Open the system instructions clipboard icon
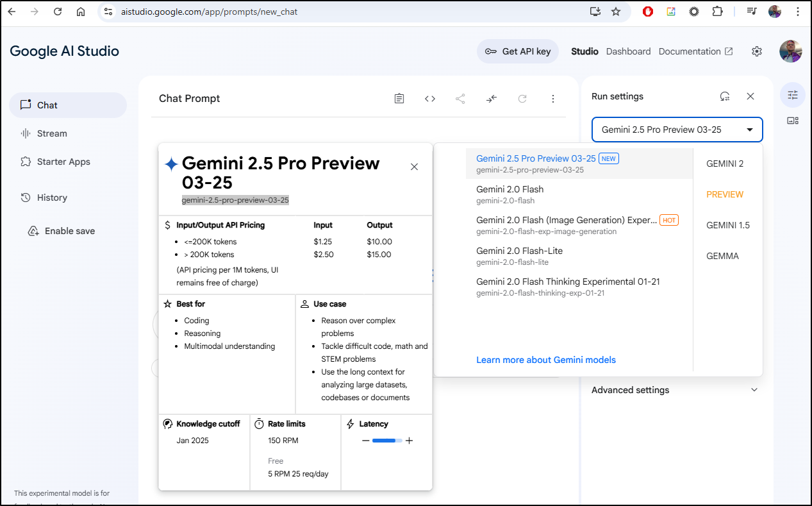Viewport: 812px width, 506px height. 399,99
